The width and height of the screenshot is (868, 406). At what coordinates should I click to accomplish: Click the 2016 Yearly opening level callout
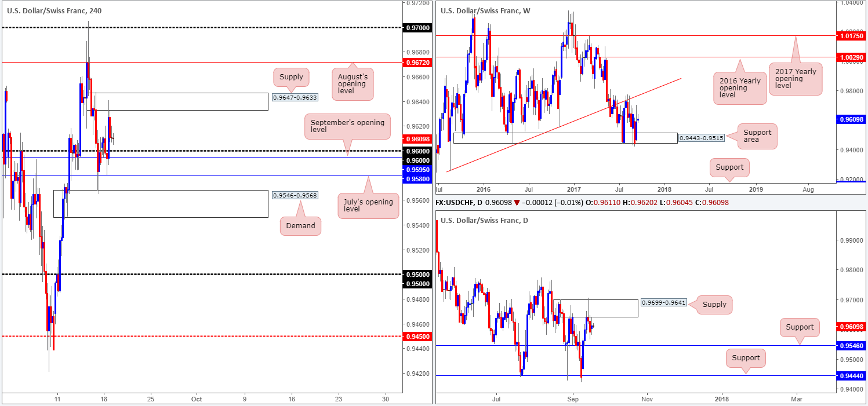pyautogui.click(x=740, y=87)
